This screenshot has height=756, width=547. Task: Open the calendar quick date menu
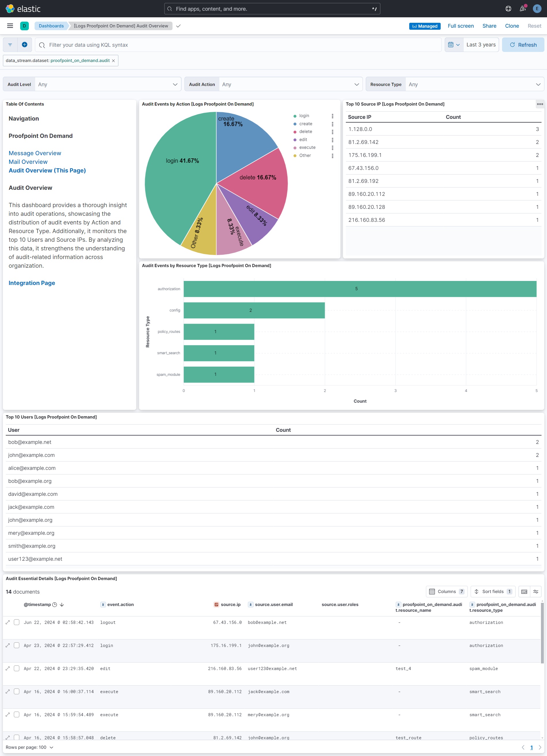point(454,45)
